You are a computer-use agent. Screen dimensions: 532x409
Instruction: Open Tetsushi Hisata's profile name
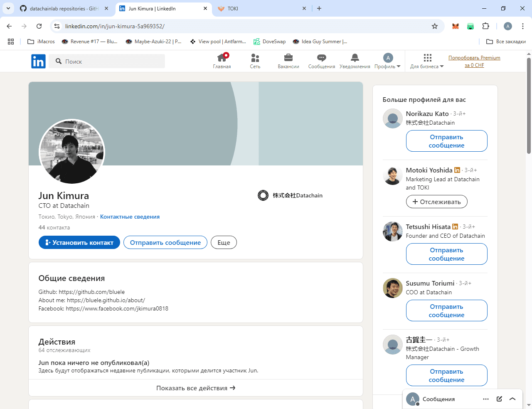click(x=428, y=227)
